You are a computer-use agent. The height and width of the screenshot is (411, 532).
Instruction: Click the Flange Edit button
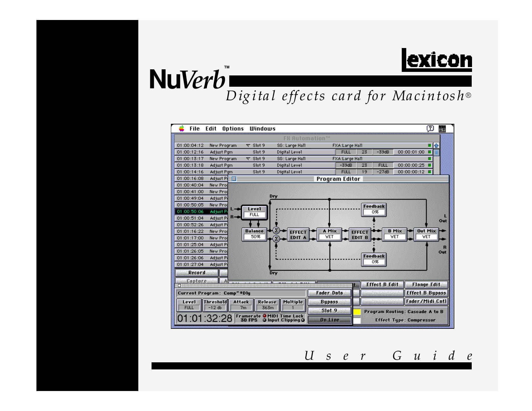(x=426, y=285)
